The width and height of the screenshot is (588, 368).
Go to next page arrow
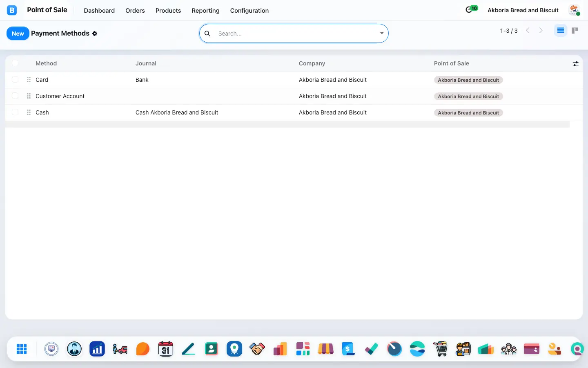[541, 30]
